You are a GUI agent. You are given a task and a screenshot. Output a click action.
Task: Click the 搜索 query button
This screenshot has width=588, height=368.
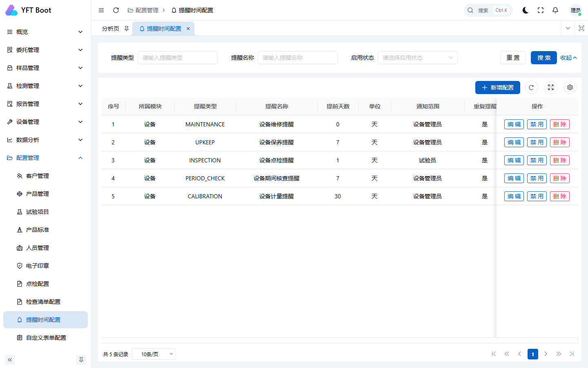coord(544,58)
